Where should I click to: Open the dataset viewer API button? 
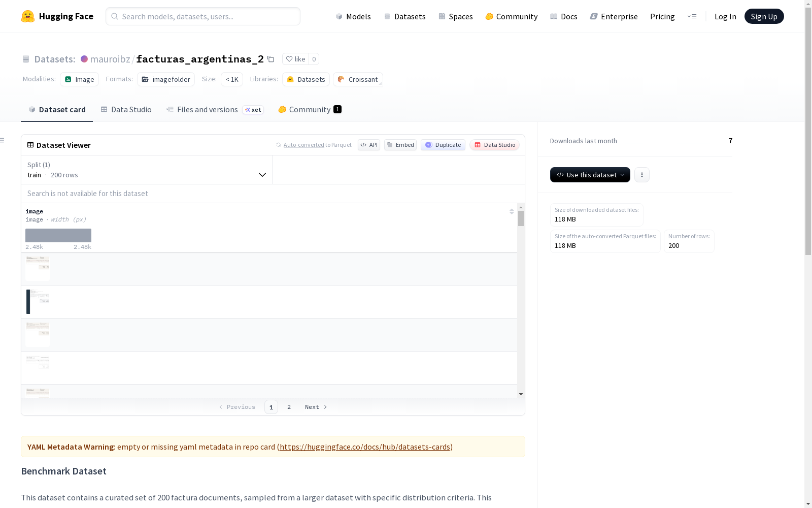369,145
